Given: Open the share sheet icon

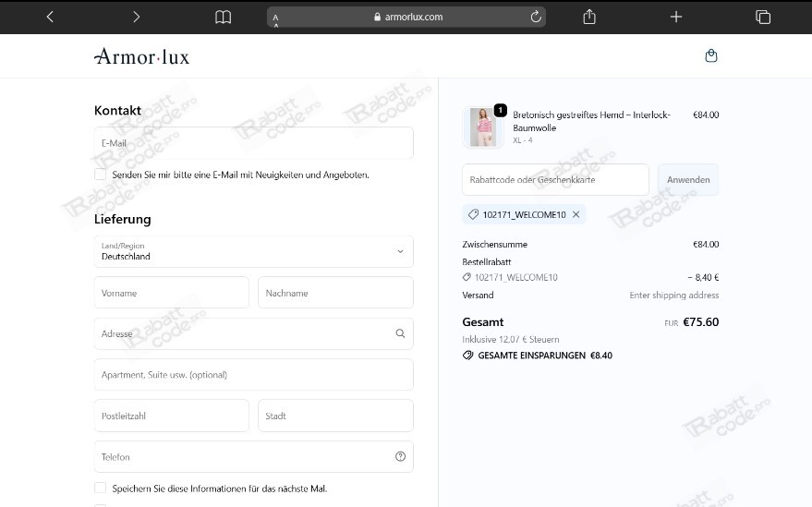Looking at the screenshot, I should 589,17.
